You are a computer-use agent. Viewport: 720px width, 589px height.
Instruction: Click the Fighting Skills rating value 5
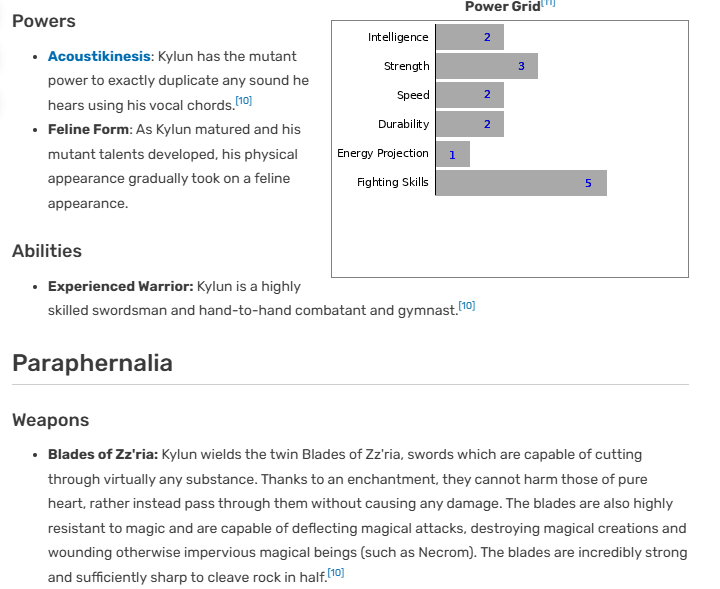point(588,183)
